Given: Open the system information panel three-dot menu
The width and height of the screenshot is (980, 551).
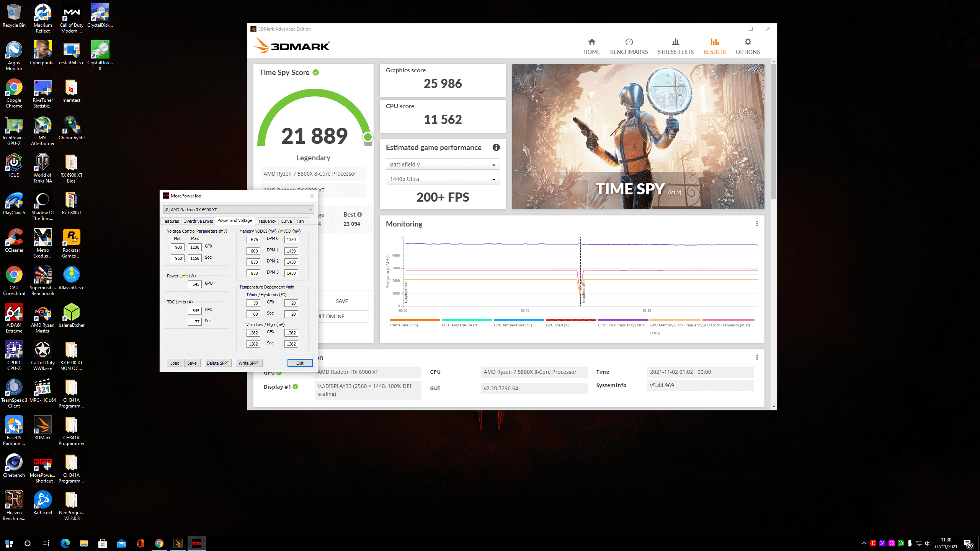Looking at the screenshot, I should pyautogui.click(x=757, y=357).
